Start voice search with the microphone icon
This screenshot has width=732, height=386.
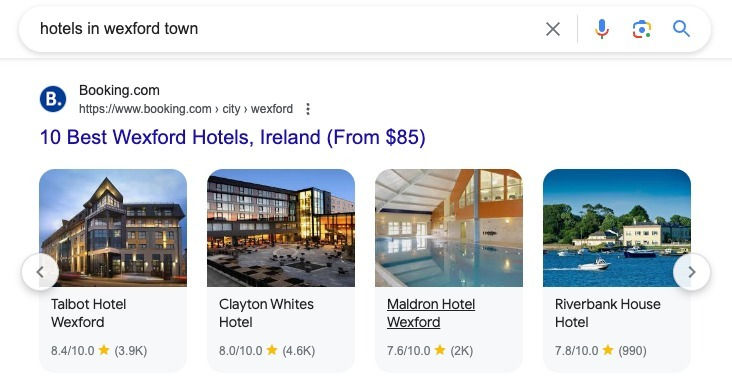(602, 29)
